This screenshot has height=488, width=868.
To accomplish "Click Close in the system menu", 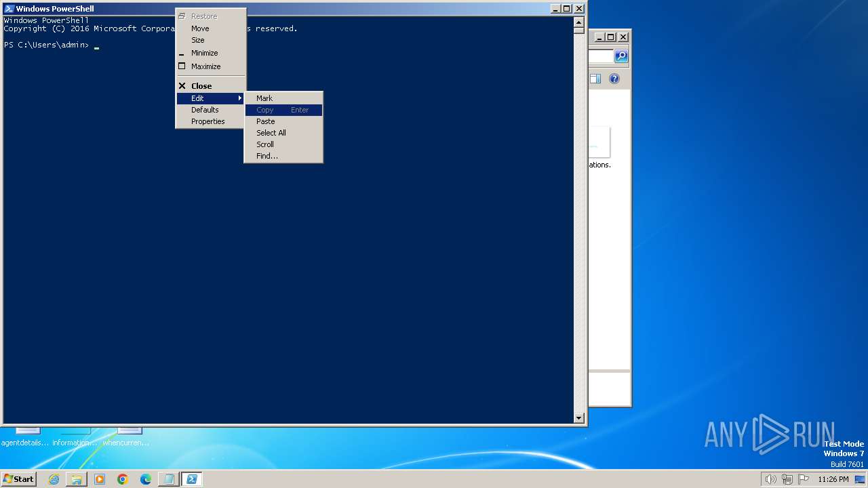I will point(210,86).
